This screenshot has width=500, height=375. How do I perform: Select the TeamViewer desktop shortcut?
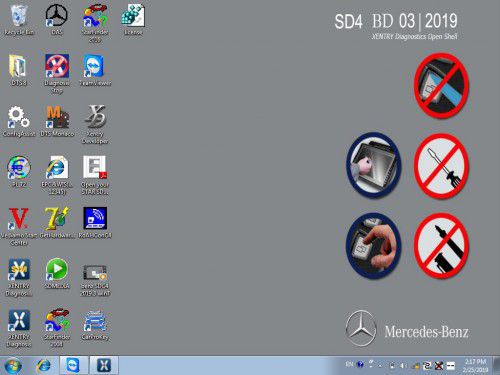pyautogui.click(x=95, y=70)
